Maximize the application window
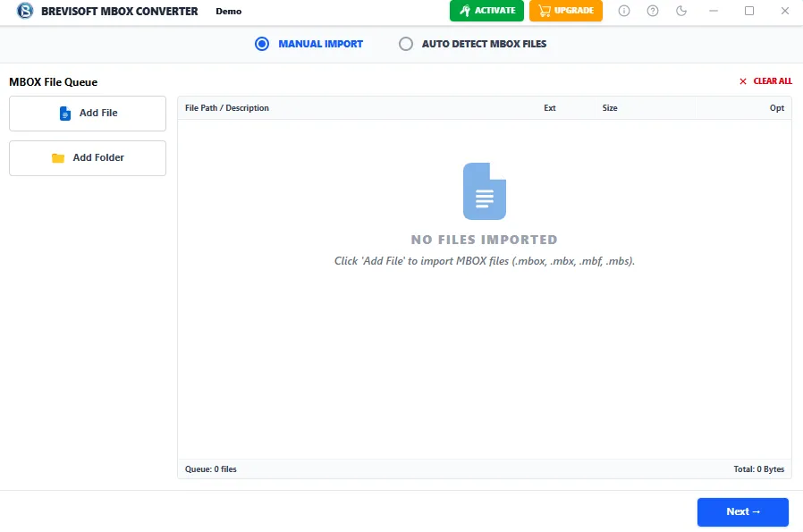Screen dimensions: 803x532 (749, 11)
